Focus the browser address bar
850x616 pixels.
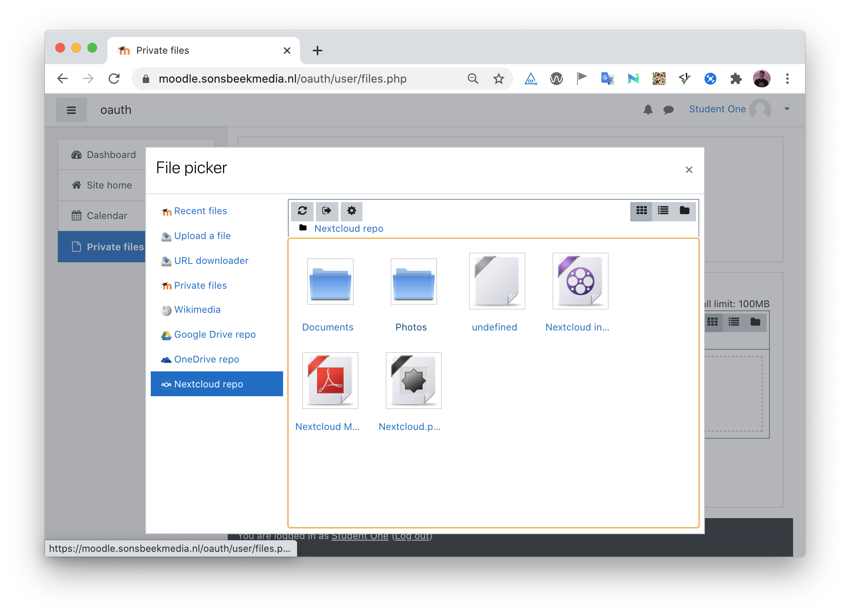pyautogui.click(x=283, y=79)
